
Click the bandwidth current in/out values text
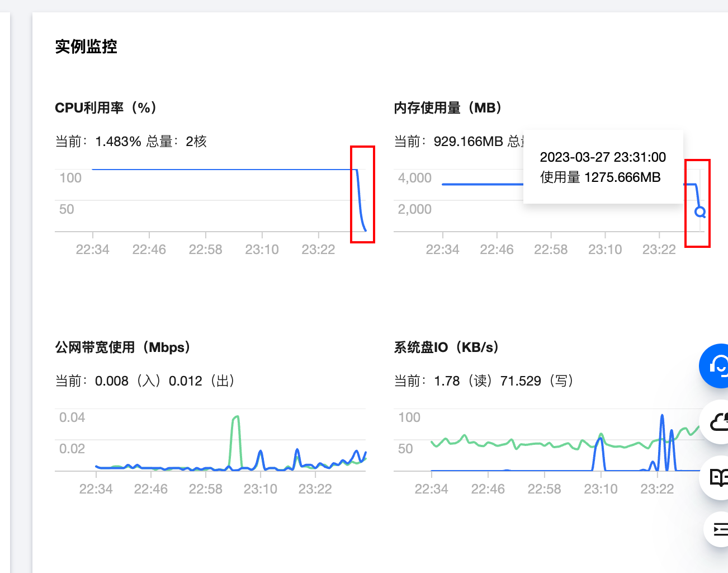click(x=164, y=381)
